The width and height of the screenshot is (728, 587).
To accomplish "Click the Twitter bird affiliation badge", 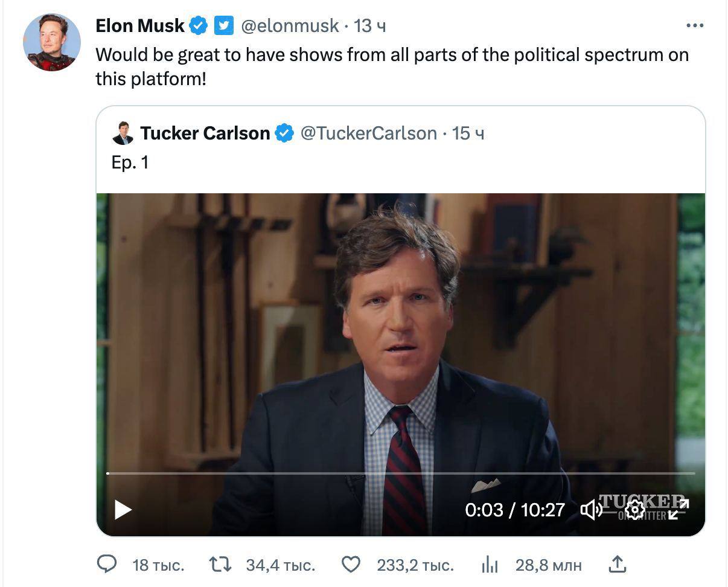I will point(224,25).
